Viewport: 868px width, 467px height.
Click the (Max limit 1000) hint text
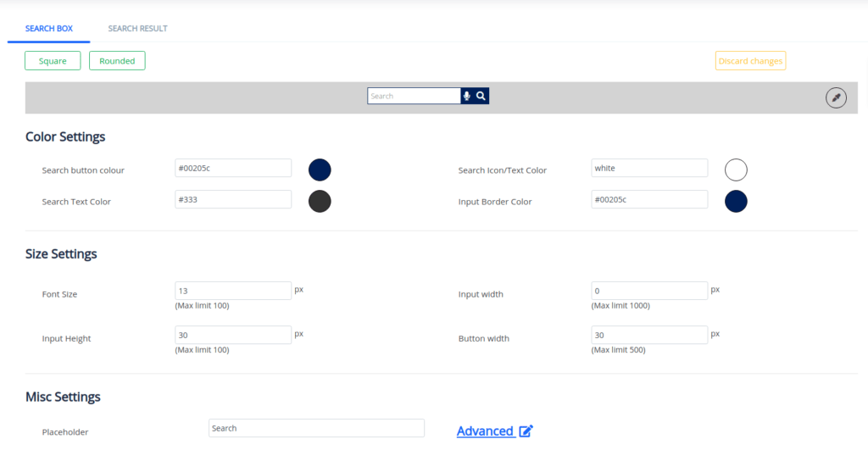click(620, 305)
